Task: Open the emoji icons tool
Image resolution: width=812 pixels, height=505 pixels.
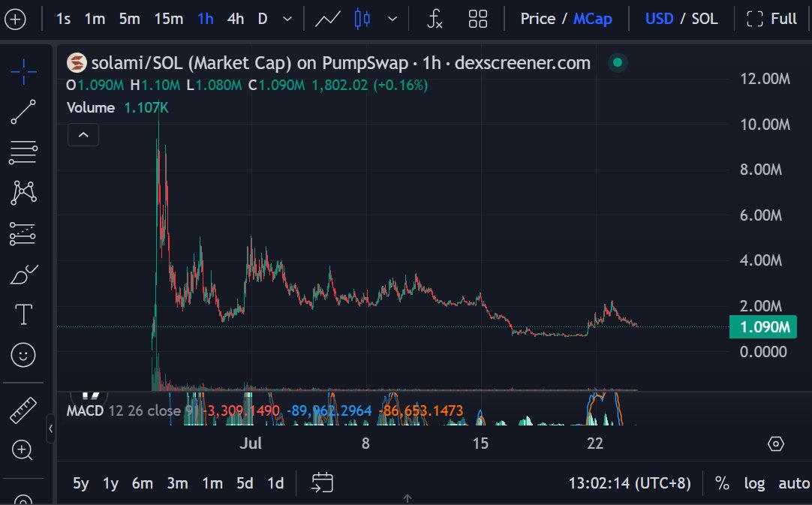Action: (x=23, y=355)
